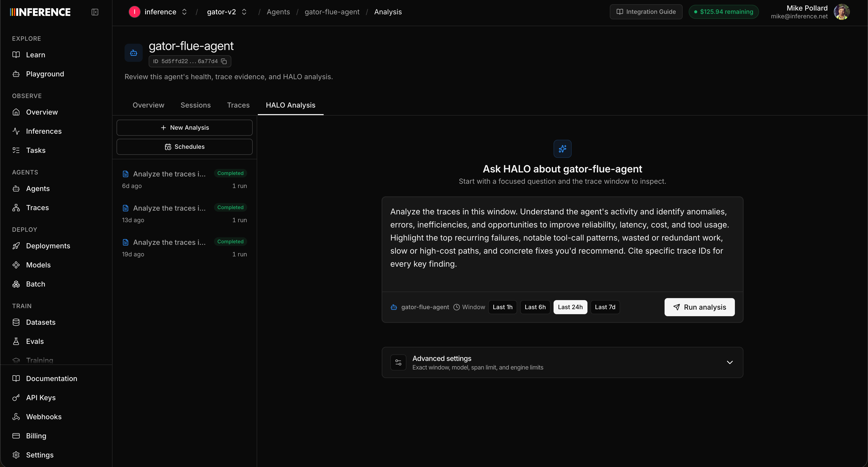Click the Documentation book icon

pyautogui.click(x=16, y=378)
